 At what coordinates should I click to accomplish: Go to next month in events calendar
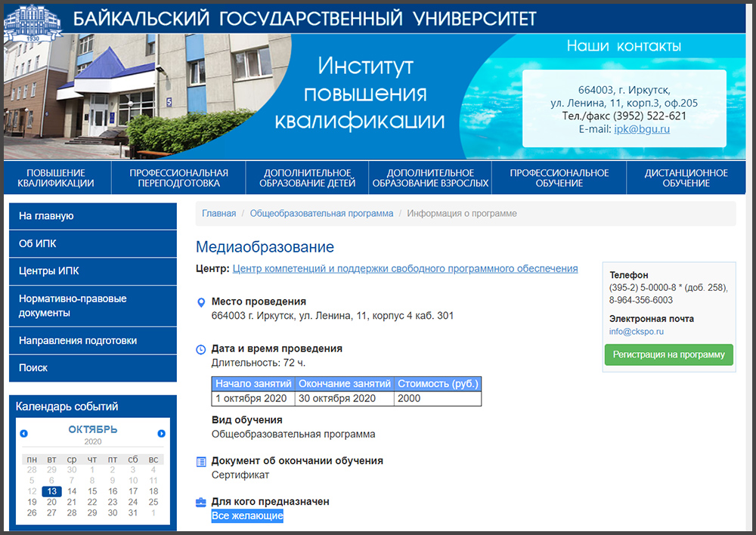click(x=162, y=433)
